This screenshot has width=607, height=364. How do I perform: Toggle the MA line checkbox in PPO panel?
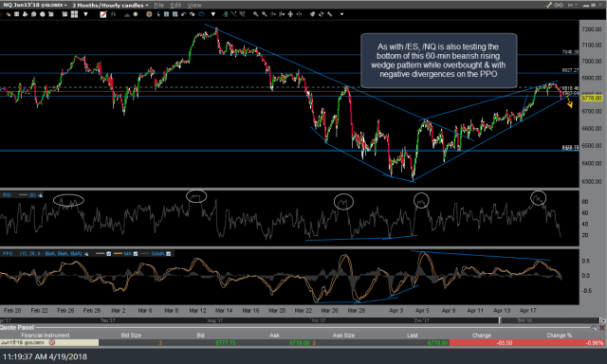[x=136, y=254]
